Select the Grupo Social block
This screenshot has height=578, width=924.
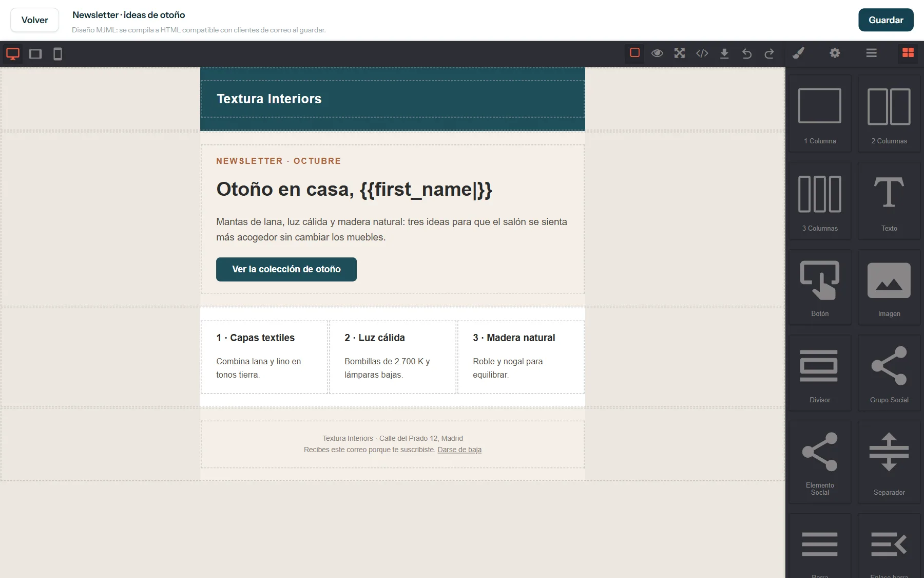click(889, 373)
